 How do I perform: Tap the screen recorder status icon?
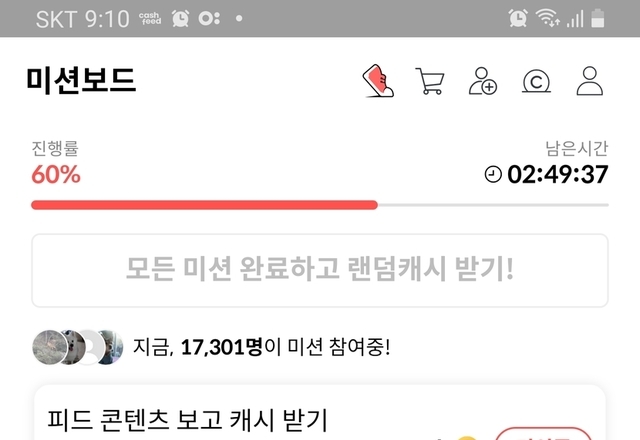209,18
